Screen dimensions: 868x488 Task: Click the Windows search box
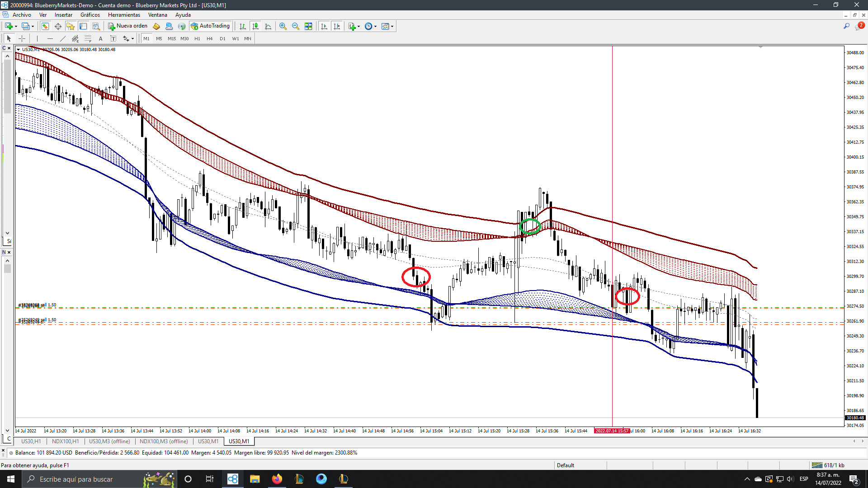76,479
